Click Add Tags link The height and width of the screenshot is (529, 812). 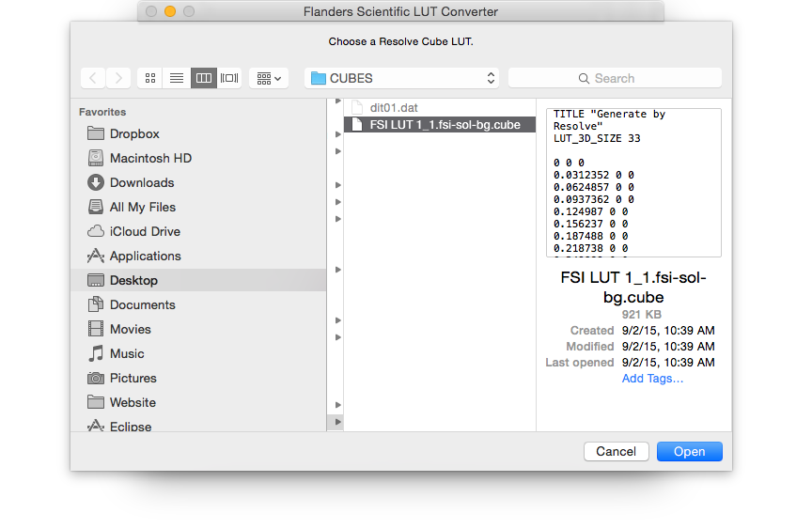tap(652, 379)
